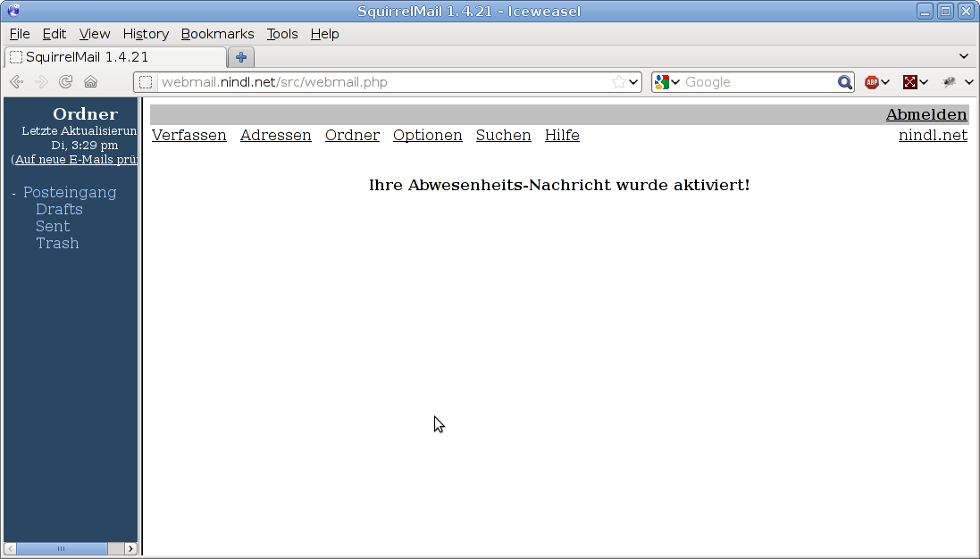Click the Google search engine icon
Viewport: 980px width, 559px height.
tap(661, 82)
